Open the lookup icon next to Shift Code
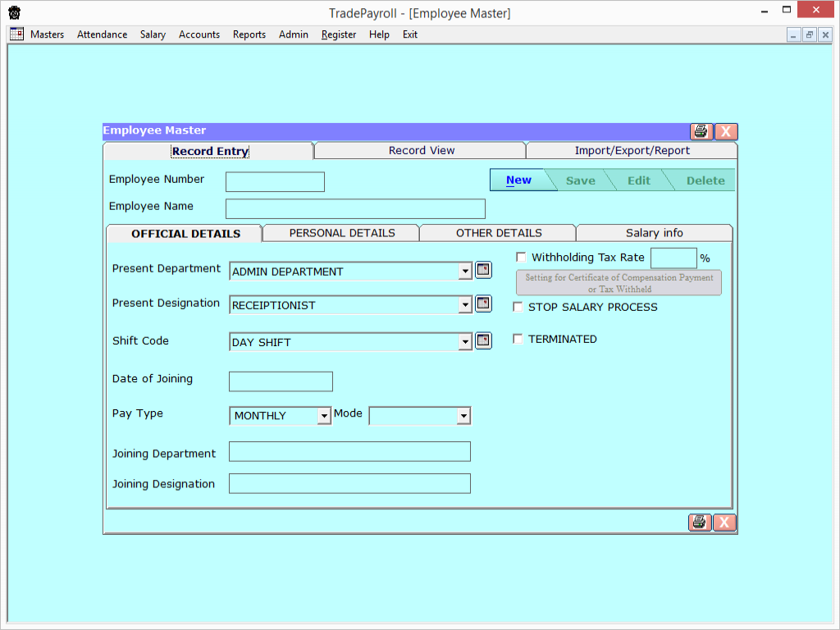 click(x=483, y=340)
